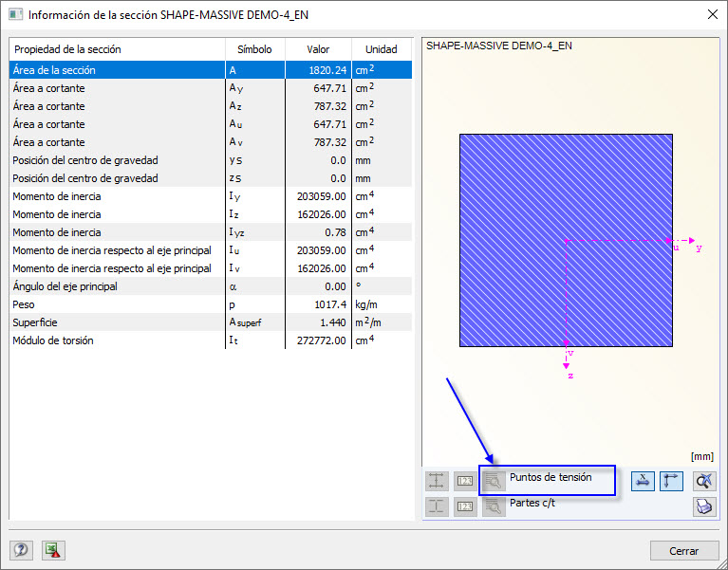Click the hatched blue cross-section shape
728x570 pixels.
(566, 240)
